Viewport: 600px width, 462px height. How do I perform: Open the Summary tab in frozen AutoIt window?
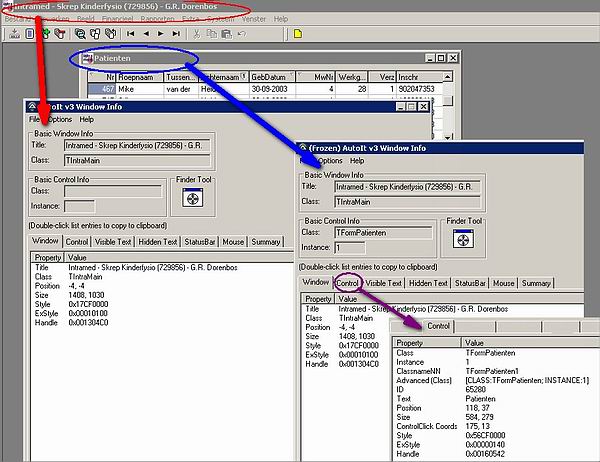(x=536, y=283)
